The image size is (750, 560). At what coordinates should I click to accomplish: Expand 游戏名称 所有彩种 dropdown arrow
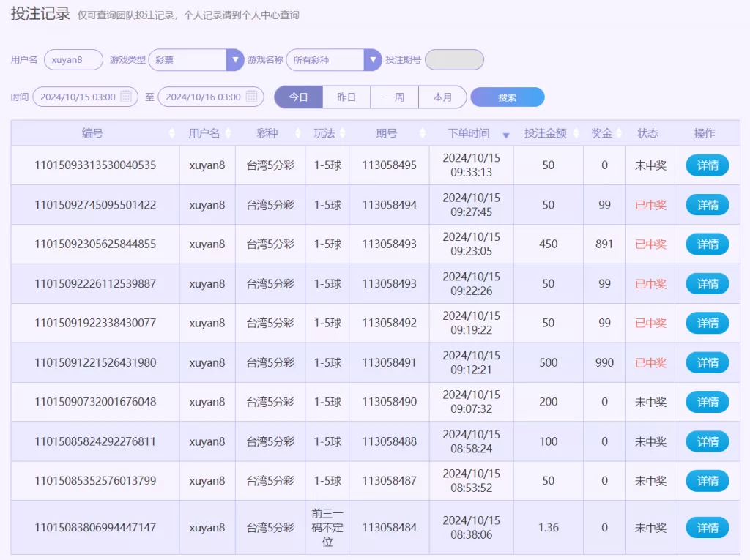tap(373, 60)
